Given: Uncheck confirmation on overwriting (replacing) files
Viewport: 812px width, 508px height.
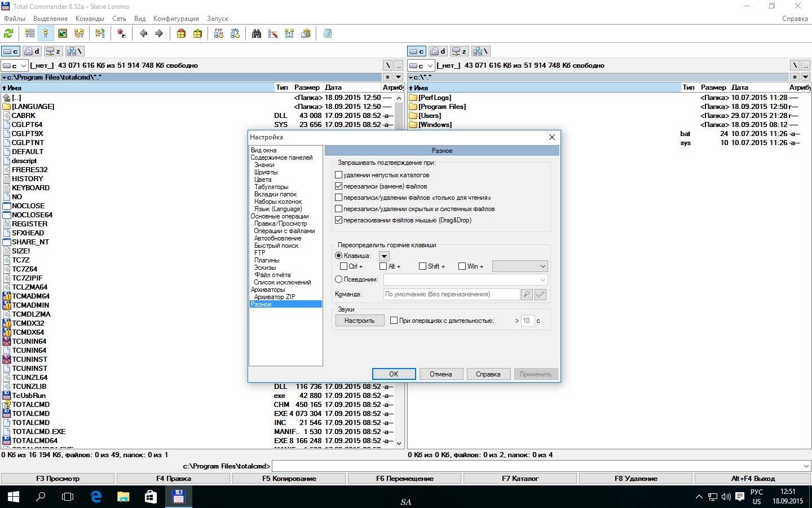Looking at the screenshot, I should coord(339,186).
